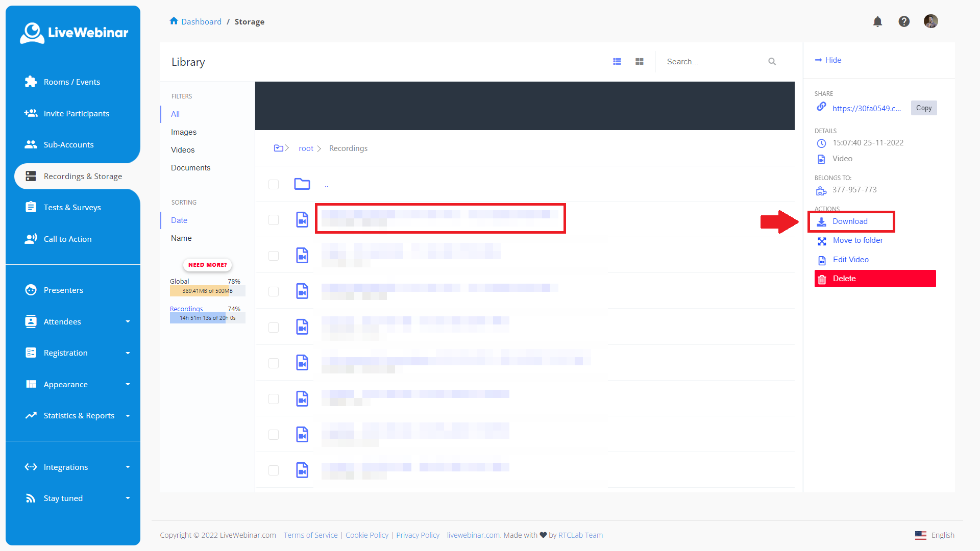
Task: Open the Rooms / Events section
Action: (71, 82)
